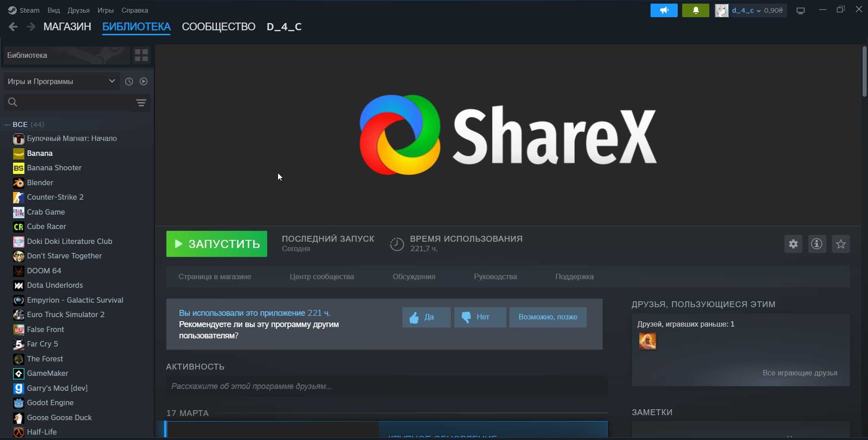Open Библиотека home button
Screen dimensions: 868x440
(x=66, y=55)
